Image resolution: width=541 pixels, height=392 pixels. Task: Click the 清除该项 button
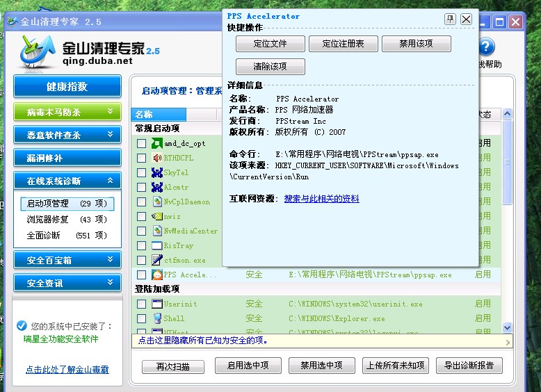click(x=270, y=67)
